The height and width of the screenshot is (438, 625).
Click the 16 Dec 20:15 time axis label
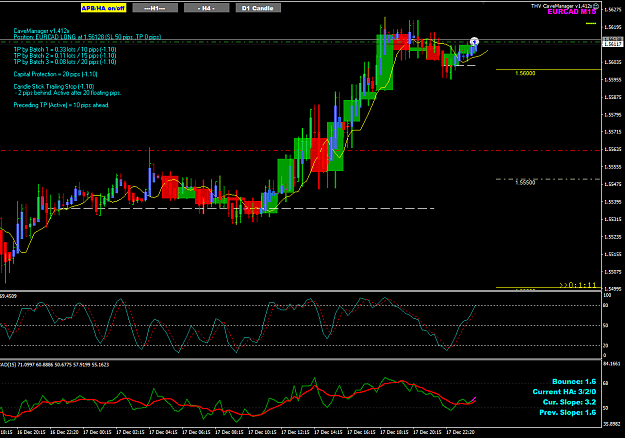point(31,432)
